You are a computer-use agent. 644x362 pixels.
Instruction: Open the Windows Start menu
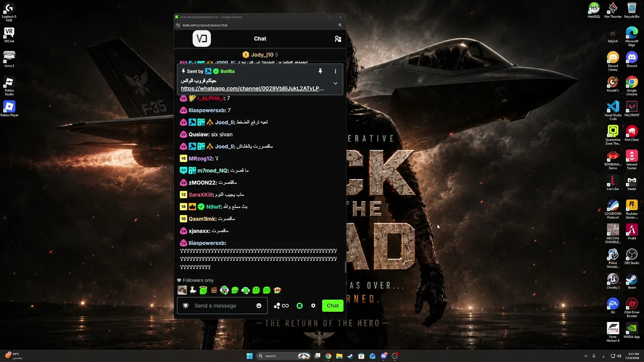coord(250,356)
